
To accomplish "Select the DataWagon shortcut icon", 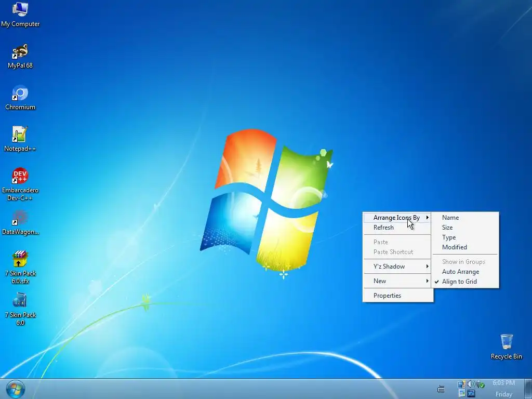I will coord(20,222).
